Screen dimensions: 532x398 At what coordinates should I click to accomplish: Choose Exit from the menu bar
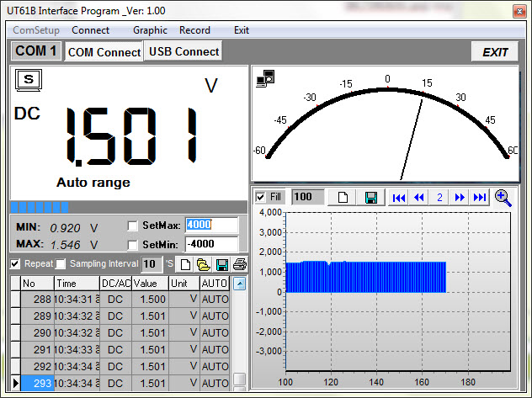(x=242, y=30)
